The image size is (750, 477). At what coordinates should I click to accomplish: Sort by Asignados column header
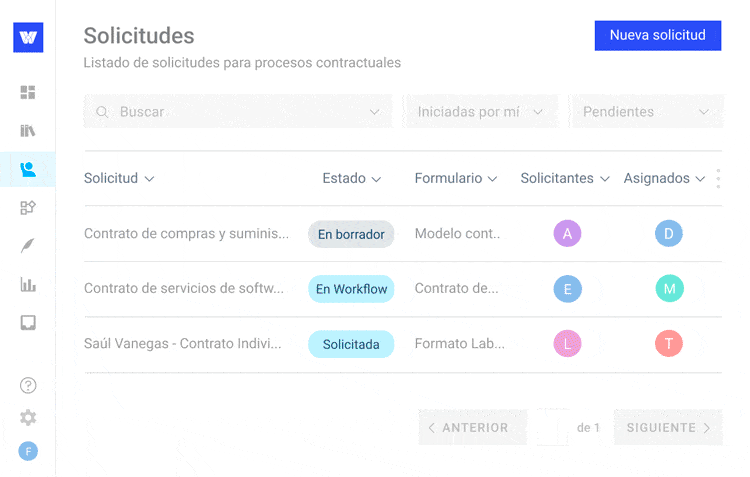(664, 178)
